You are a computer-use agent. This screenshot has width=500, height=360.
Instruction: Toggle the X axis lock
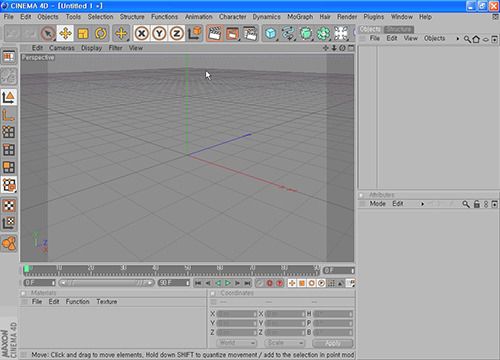[142, 33]
